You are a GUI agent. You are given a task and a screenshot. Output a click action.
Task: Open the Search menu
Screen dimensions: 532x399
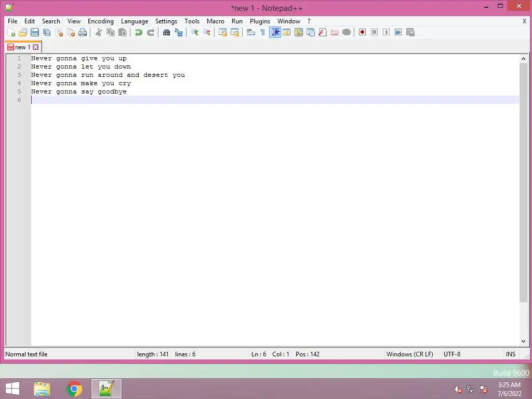point(51,21)
